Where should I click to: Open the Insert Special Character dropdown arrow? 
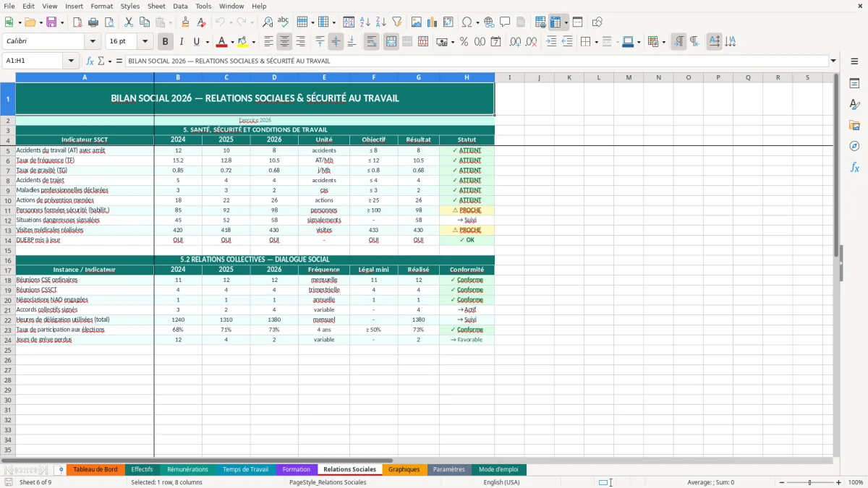(477, 22)
